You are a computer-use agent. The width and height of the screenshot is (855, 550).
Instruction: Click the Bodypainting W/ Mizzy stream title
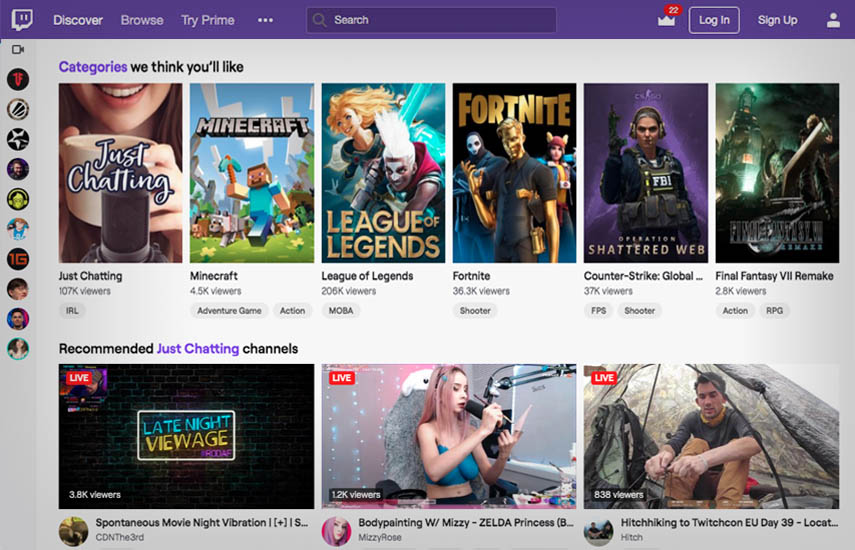[466, 522]
